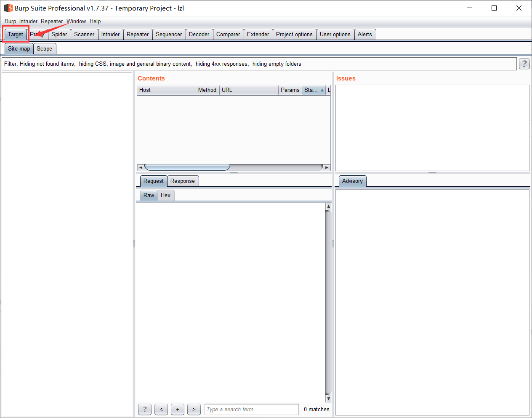Click the Status column sort arrow
The height and width of the screenshot is (418, 532).
coord(322,90)
